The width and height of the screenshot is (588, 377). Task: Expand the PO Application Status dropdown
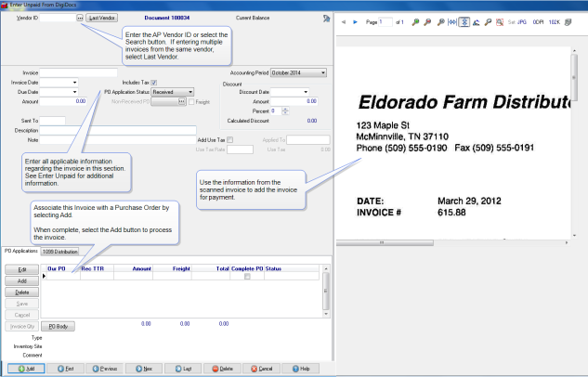[189, 92]
